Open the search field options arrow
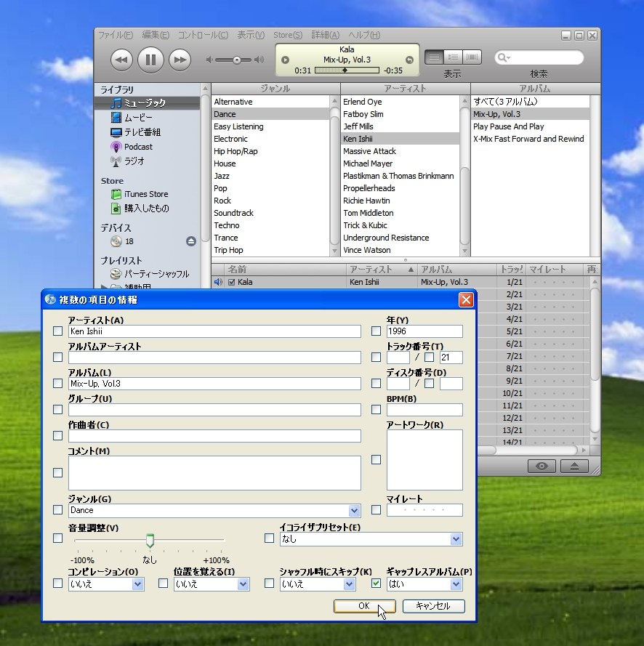The image size is (644, 646). coord(509,57)
